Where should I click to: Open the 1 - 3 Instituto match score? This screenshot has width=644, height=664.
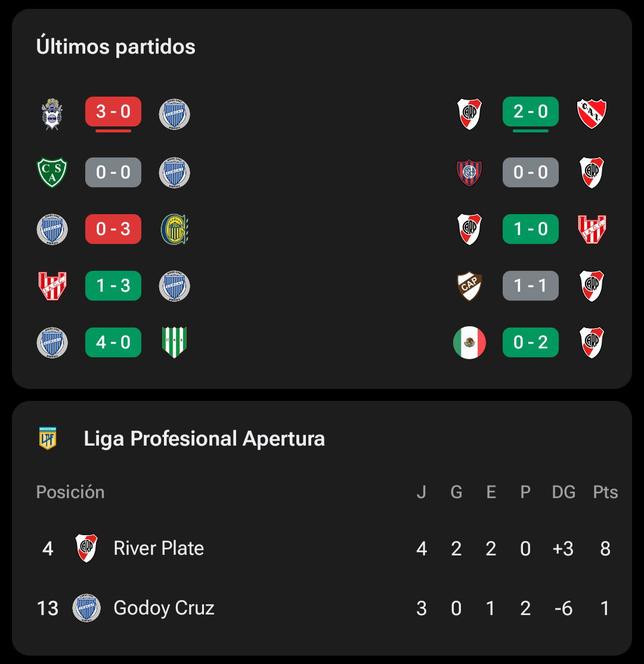[x=113, y=286]
